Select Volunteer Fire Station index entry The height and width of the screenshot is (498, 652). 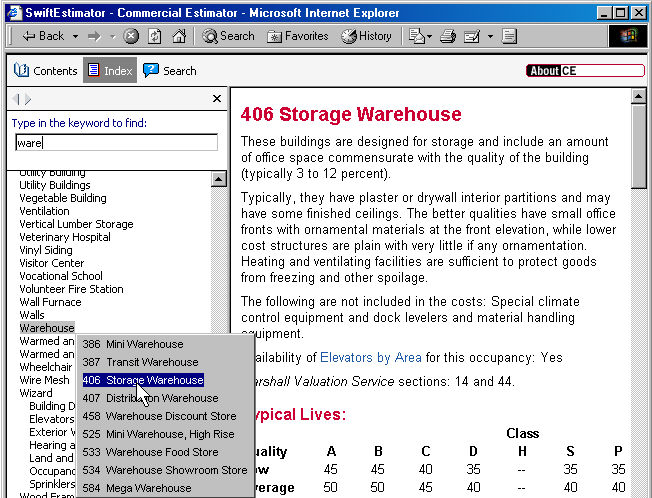(x=71, y=289)
